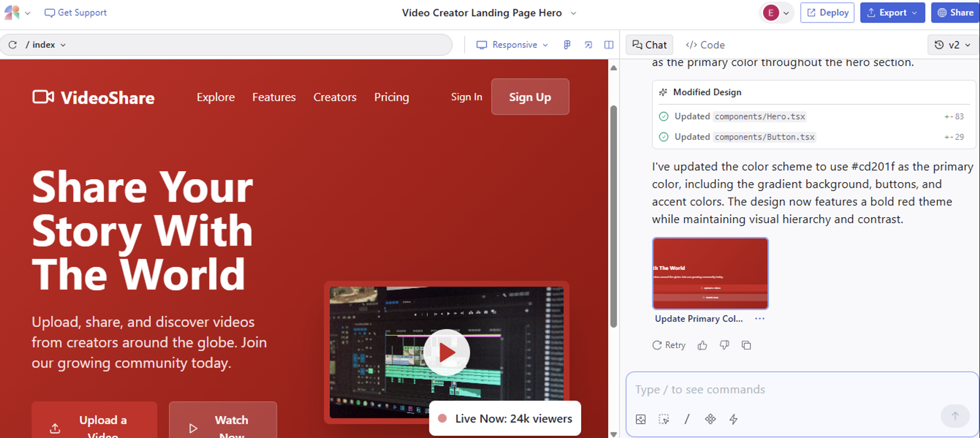Click the reload preview icon

point(13,45)
